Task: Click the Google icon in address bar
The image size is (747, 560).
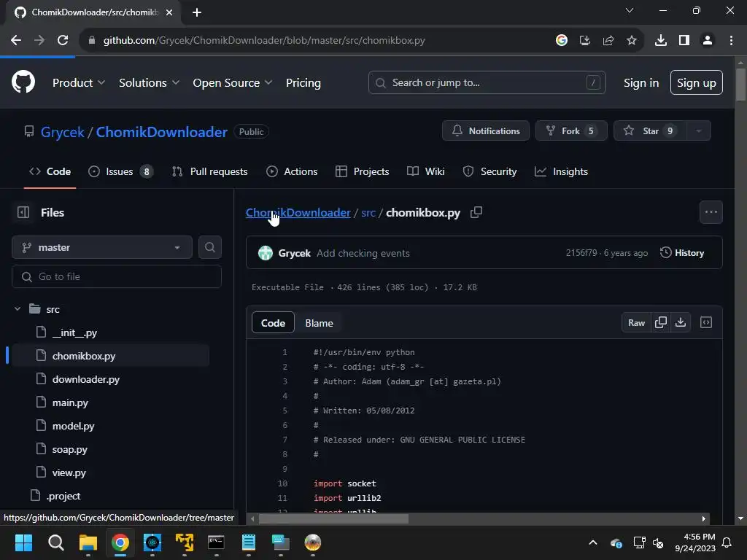Action: [562, 41]
